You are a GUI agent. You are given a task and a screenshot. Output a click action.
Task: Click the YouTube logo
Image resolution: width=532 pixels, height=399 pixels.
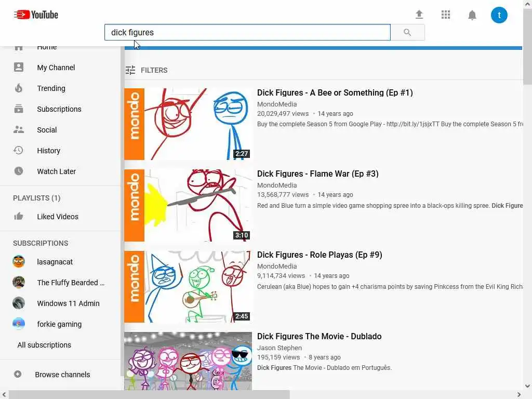click(36, 15)
